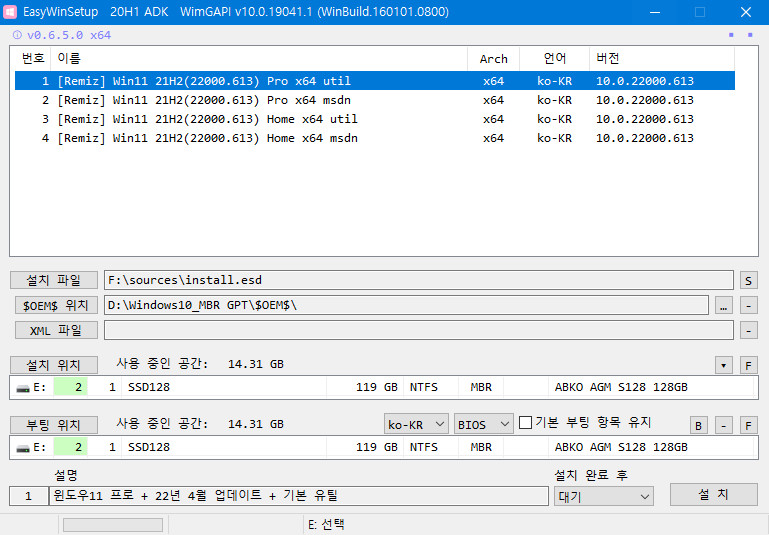Click the Arch column header
The height and width of the screenshot is (535, 769).
[x=493, y=58]
